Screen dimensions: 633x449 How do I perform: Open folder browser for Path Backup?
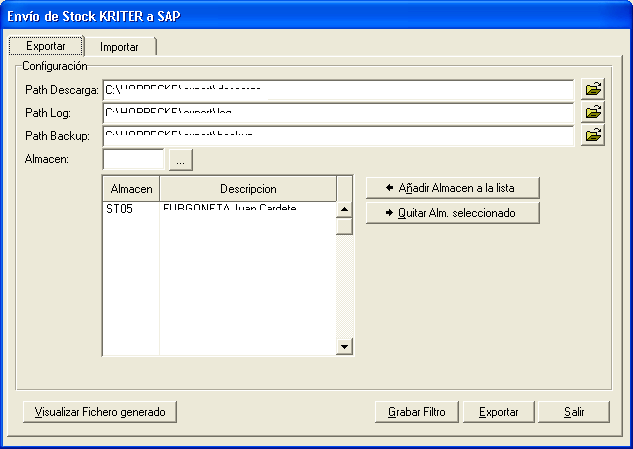(593, 135)
